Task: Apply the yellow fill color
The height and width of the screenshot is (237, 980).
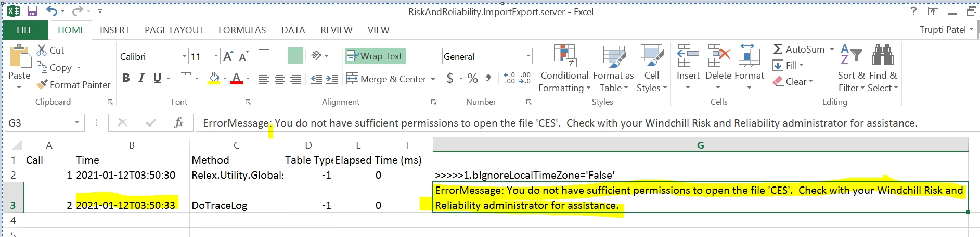Action: 214,79
